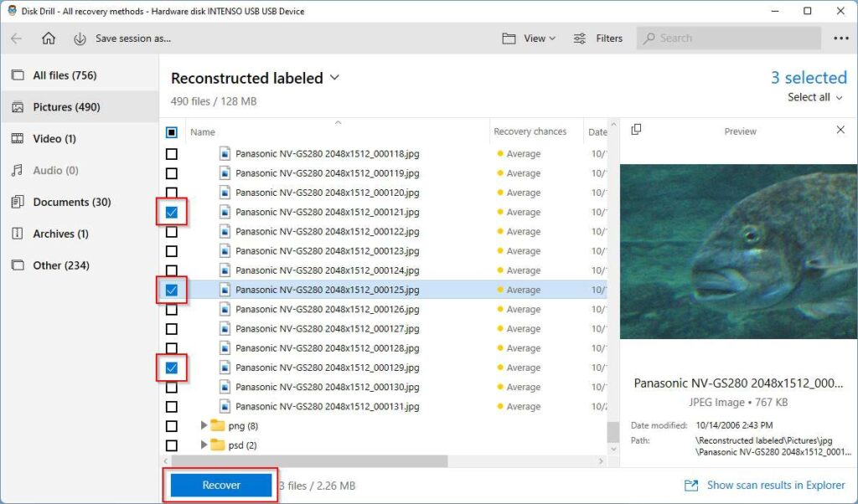The height and width of the screenshot is (504, 858).
Task: Check the box for file 000122.jpg
Action: coord(173,232)
